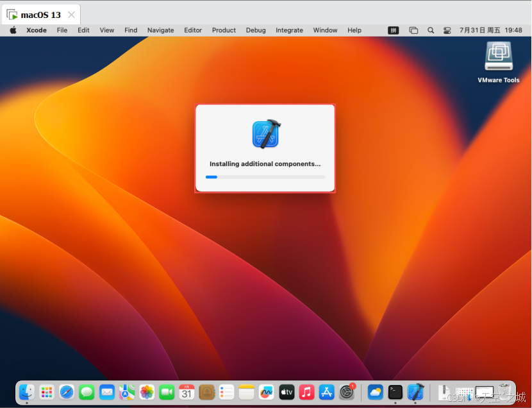Viewport: 532px width, 408px height.
Task: Open the View menu
Action: (107, 30)
